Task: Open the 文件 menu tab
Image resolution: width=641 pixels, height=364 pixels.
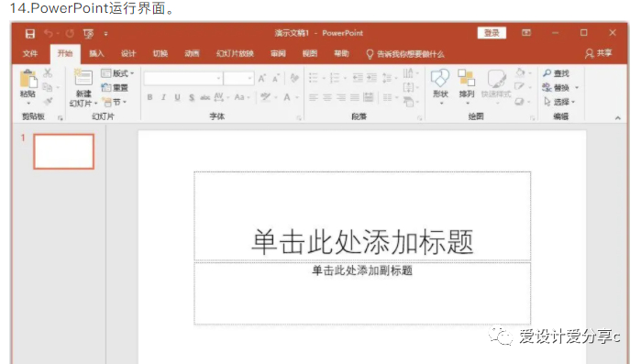Action: click(30, 53)
